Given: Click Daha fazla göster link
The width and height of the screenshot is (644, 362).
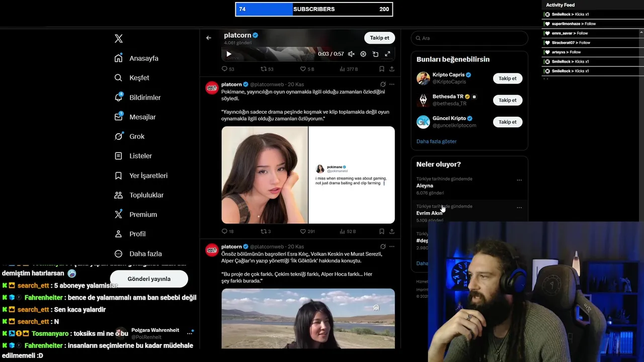Looking at the screenshot, I should [x=436, y=141].
